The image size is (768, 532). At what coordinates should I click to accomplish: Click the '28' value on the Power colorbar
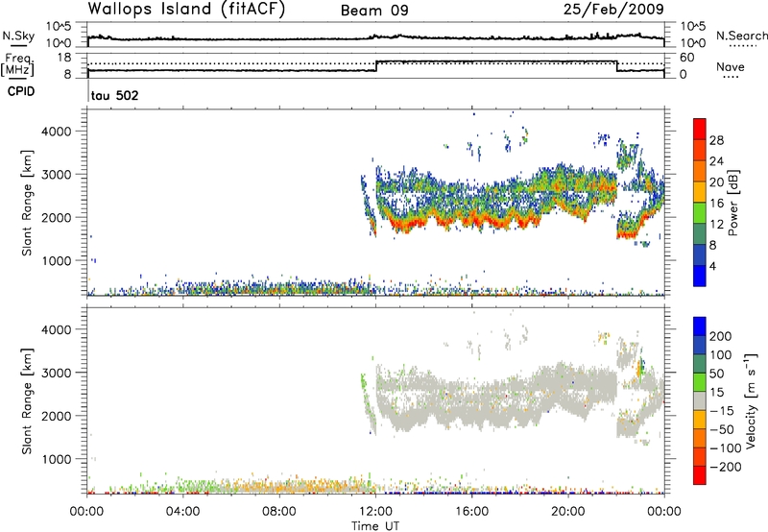(717, 140)
